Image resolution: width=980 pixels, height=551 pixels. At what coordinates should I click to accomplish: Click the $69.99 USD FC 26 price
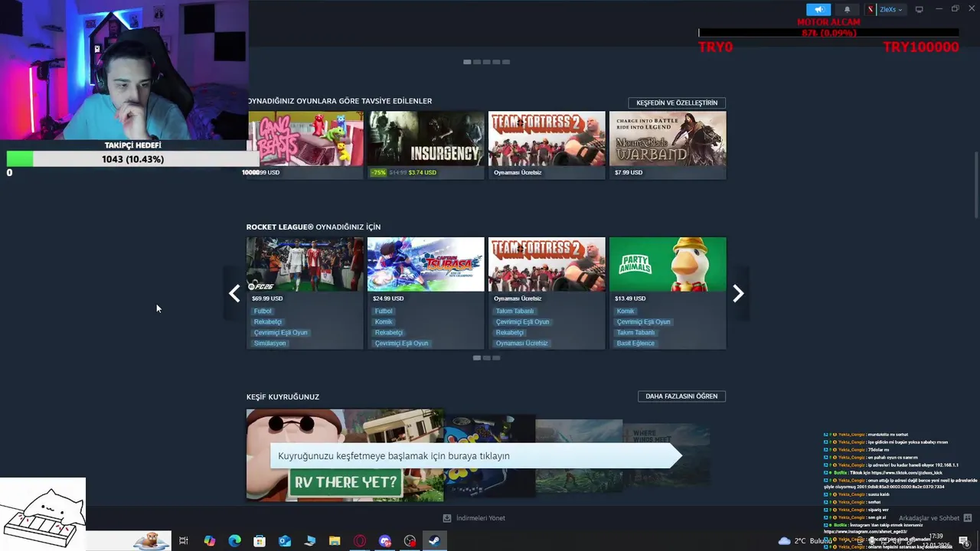pos(267,298)
